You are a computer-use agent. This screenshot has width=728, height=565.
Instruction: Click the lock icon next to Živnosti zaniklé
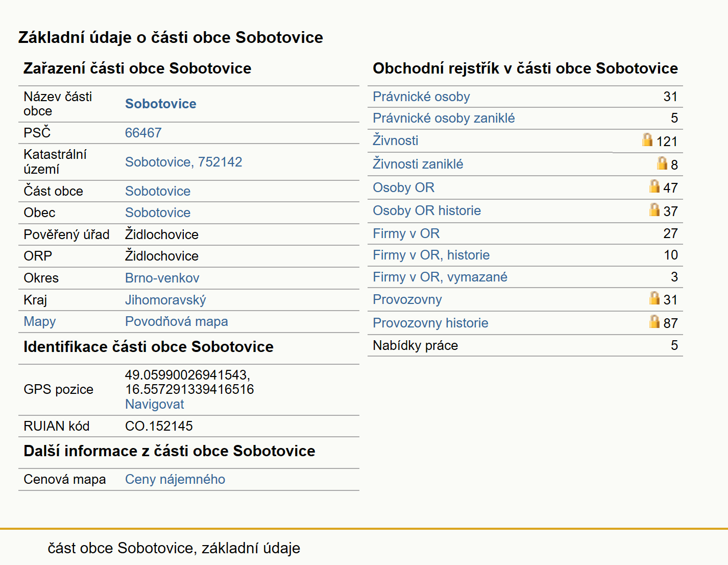tap(662, 163)
